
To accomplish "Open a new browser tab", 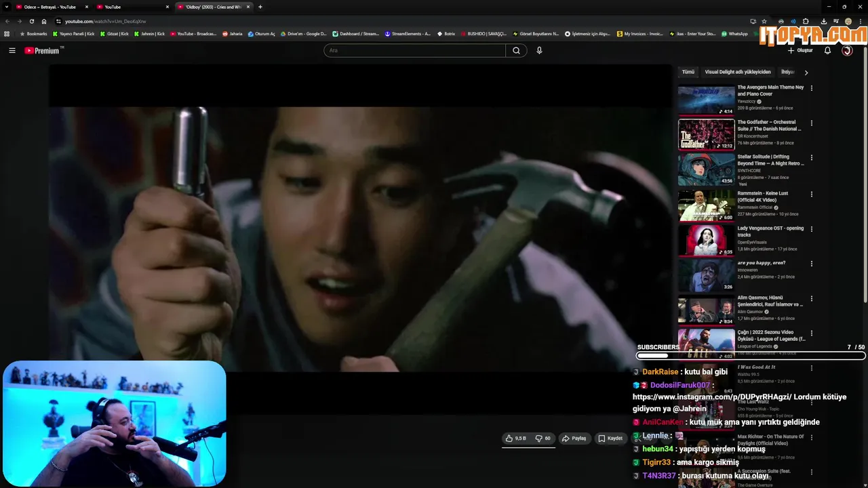I will point(260,7).
